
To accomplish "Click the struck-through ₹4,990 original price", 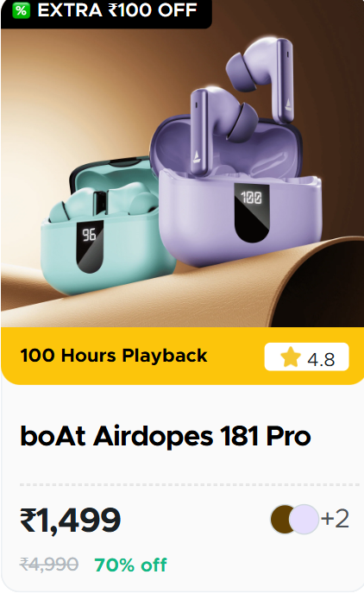I will tap(49, 565).
